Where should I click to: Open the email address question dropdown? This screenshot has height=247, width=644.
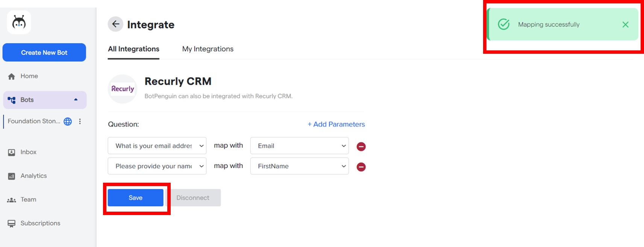(157, 146)
